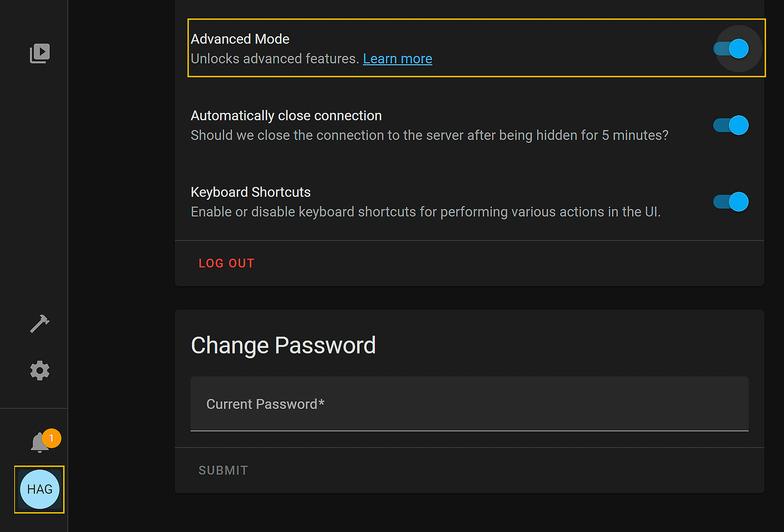Click the 5 minutes connection description text
784x532 pixels.
(x=429, y=135)
